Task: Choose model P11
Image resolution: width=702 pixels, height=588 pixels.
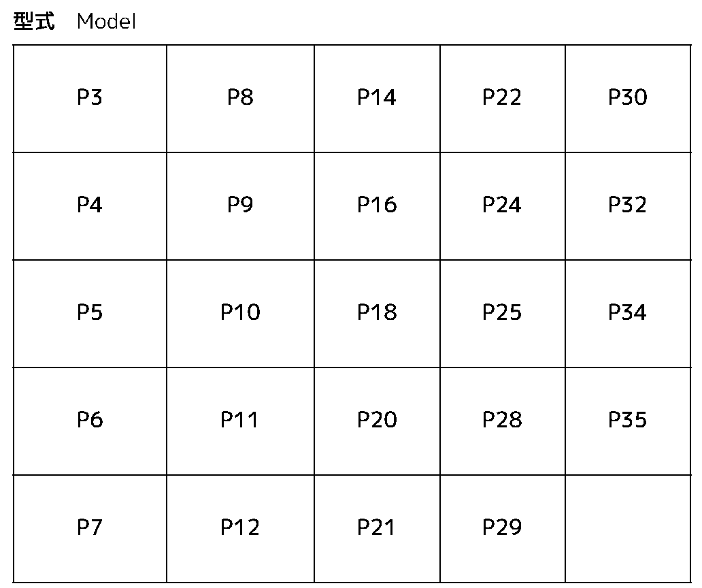Action: pos(240,421)
